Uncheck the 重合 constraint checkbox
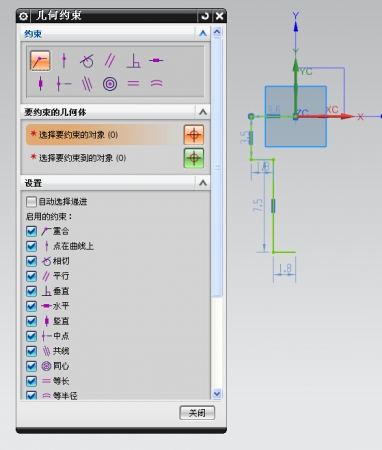 tap(31, 231)
